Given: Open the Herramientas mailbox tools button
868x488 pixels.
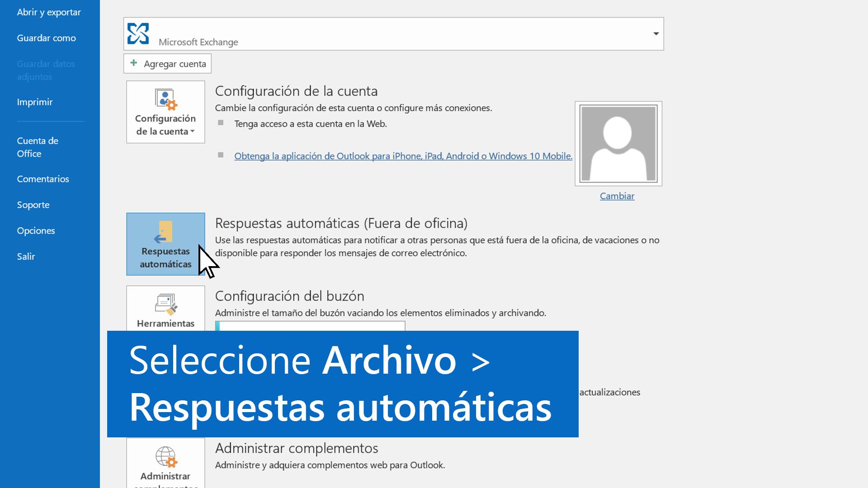Looking at the screenshot, I should coord(165,308).
